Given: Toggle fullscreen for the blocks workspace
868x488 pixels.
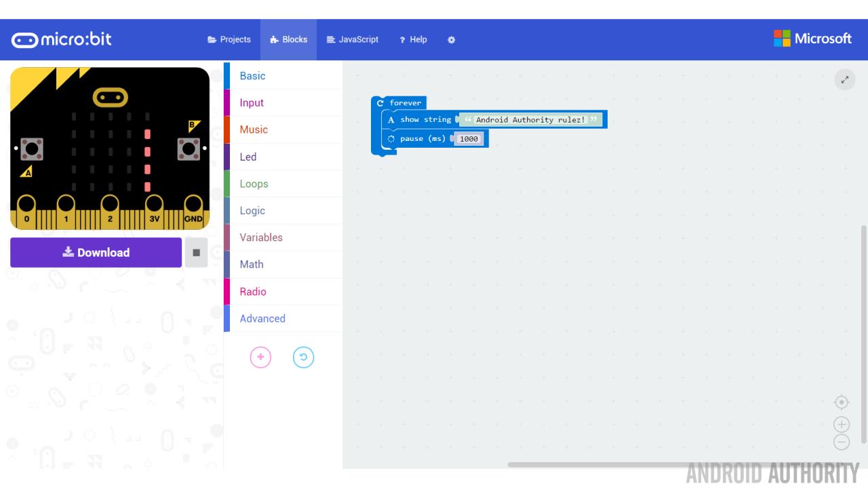Looking at the screenshot, I should pyautogui.click(x=845, y=80).
